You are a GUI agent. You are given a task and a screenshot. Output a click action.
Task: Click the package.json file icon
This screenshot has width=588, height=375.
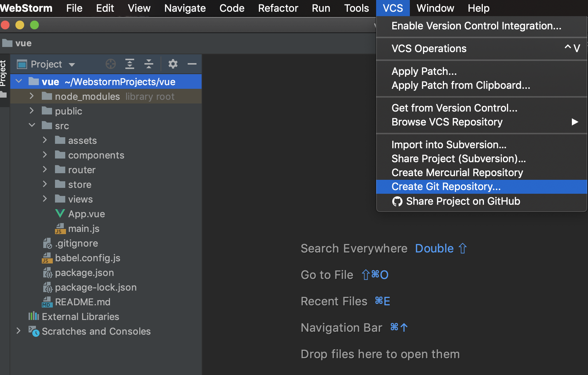click(47, 273)
